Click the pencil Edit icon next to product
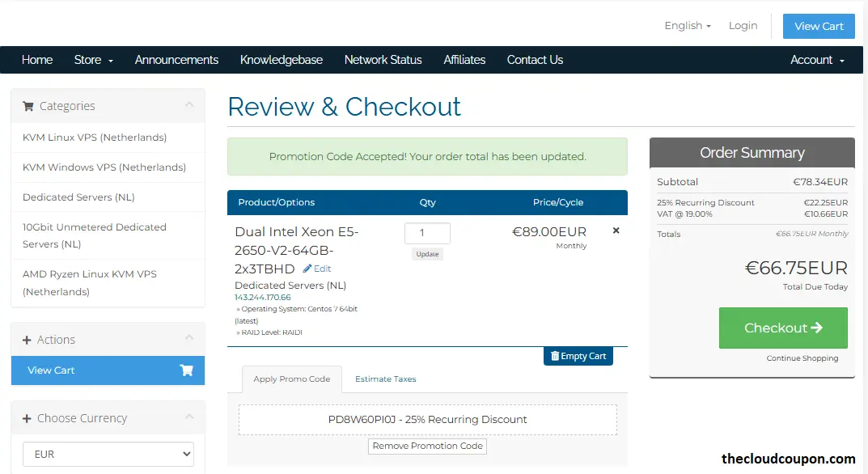 (308, 269)
